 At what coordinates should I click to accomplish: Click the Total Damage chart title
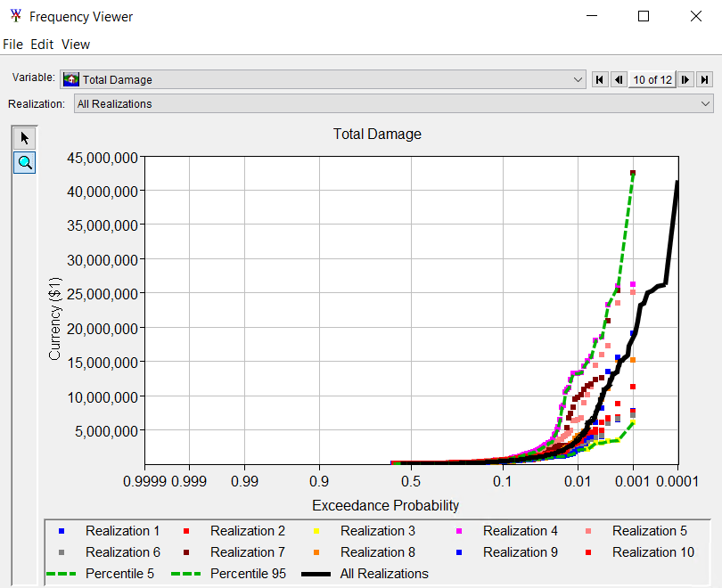pos(377,135)
